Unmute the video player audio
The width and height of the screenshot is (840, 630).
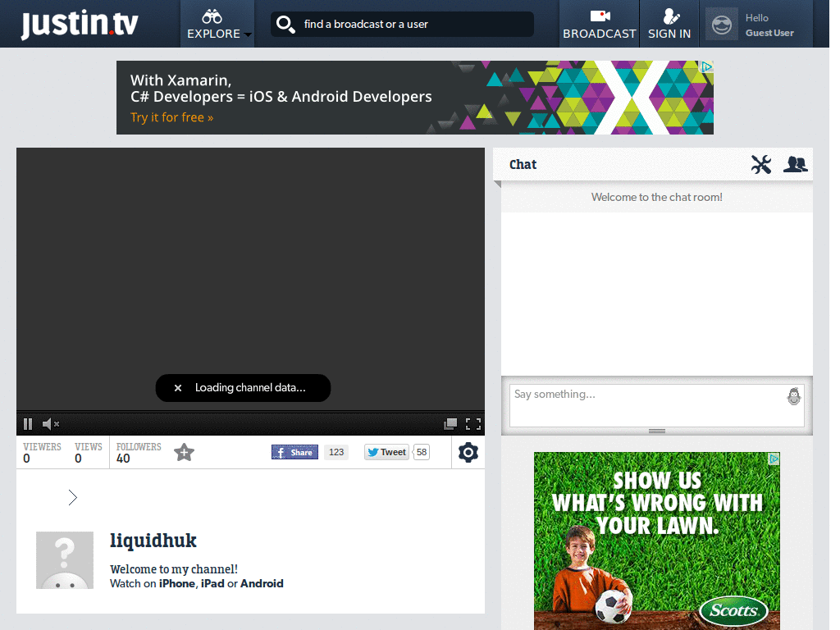click(x=50, y=423)
